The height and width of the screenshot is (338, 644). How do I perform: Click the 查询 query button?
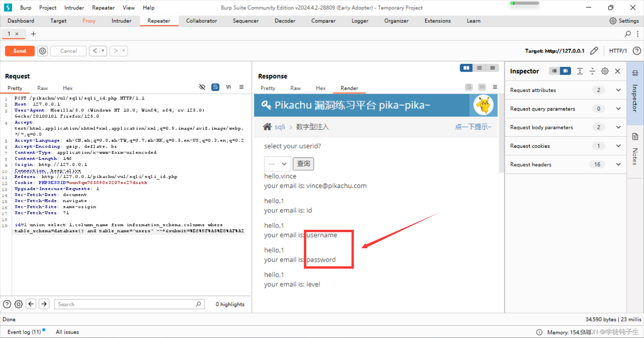[x=303, y=164]
